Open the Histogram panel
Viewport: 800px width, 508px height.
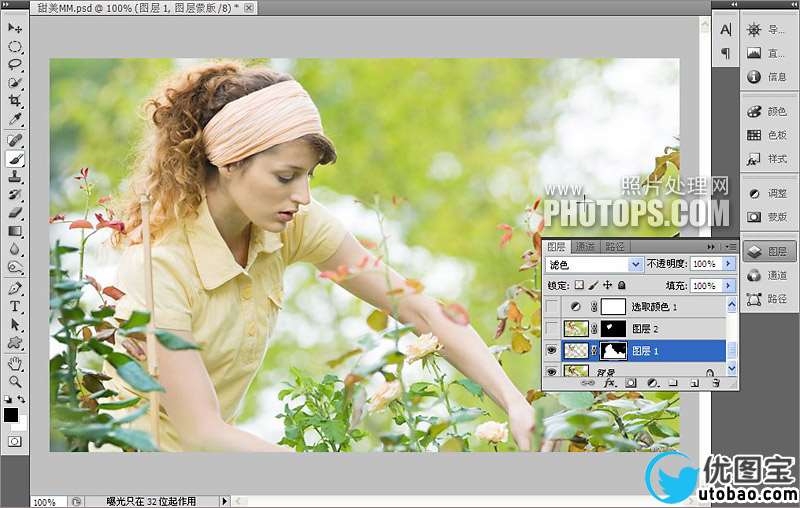[768, 53]
